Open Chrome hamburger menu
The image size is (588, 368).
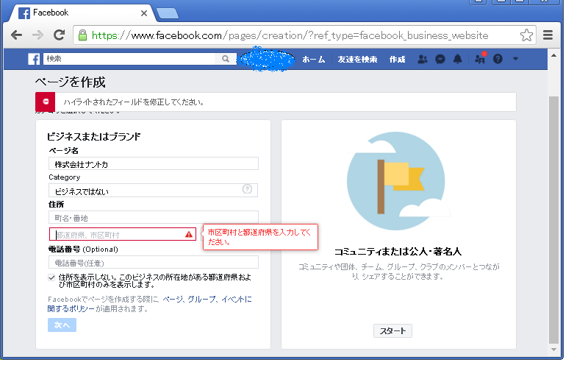[x=548, y=35]
